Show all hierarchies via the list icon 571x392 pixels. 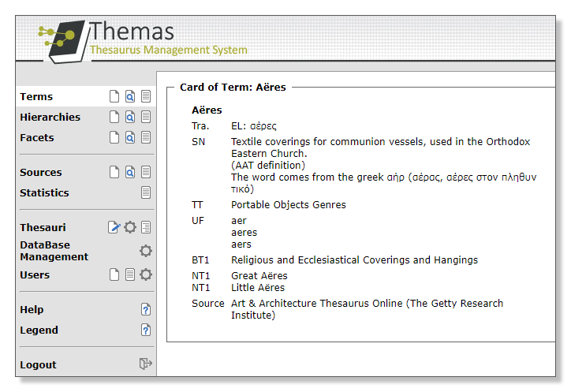pyautogui.click(x=146, y=117)
